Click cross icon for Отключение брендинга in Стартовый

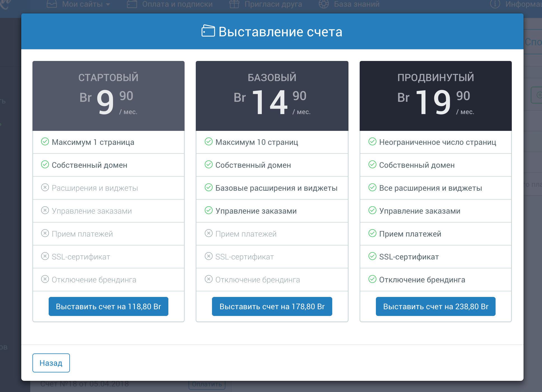[x=45, y=279]
